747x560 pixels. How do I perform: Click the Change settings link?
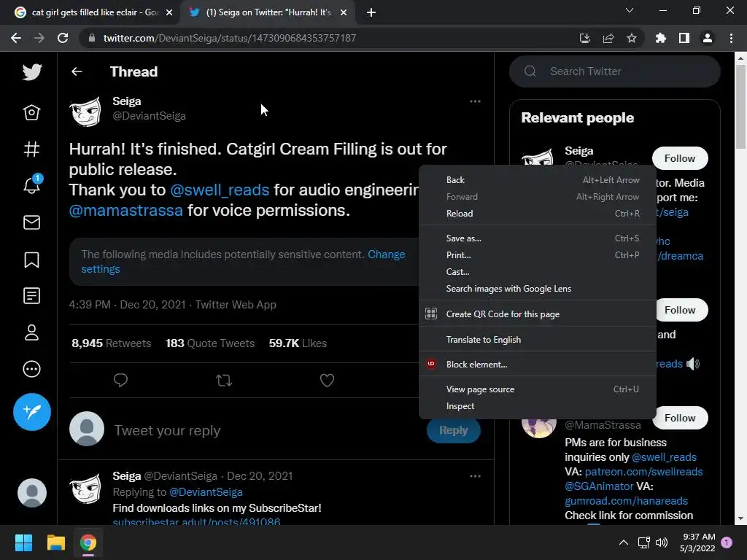pyautogui.click(x=243, y=262)
